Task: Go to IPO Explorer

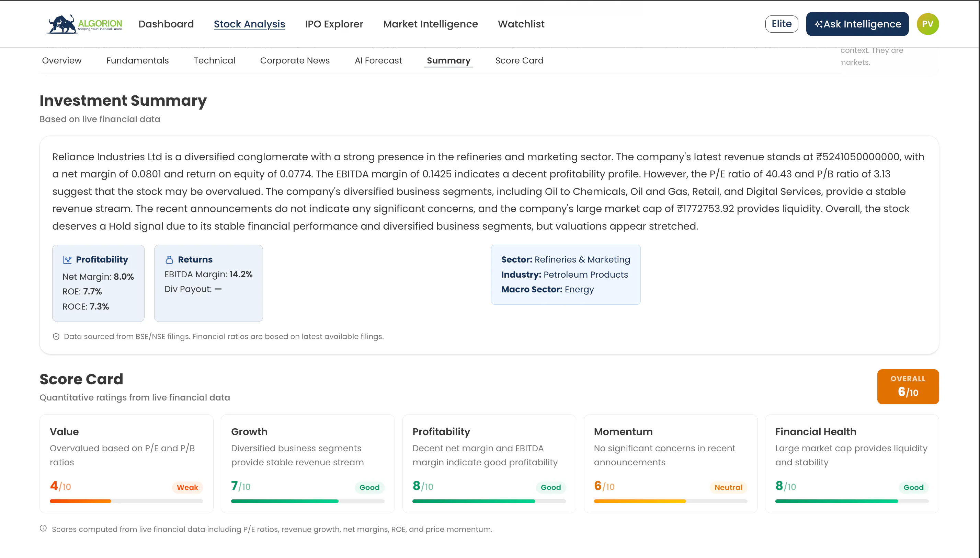Action: coord(334,24)
